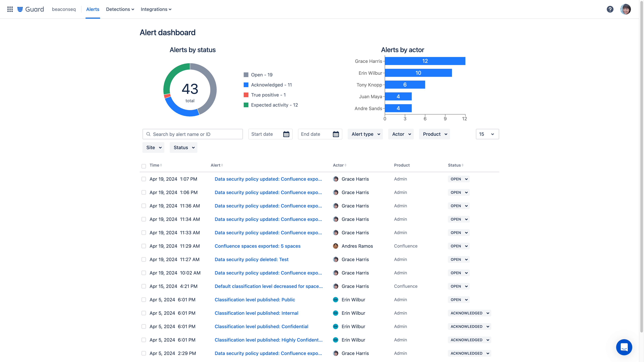This screenshot has height=362, width=644.
Task: Expand the Alert type dropdown filter
Action: pos(365,134)
